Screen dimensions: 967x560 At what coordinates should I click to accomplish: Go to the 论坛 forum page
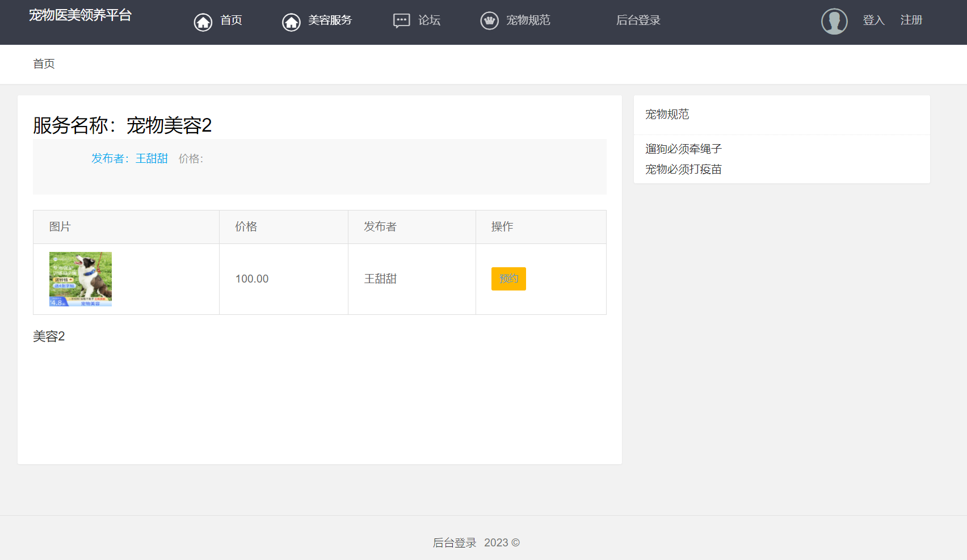(429, 20)
